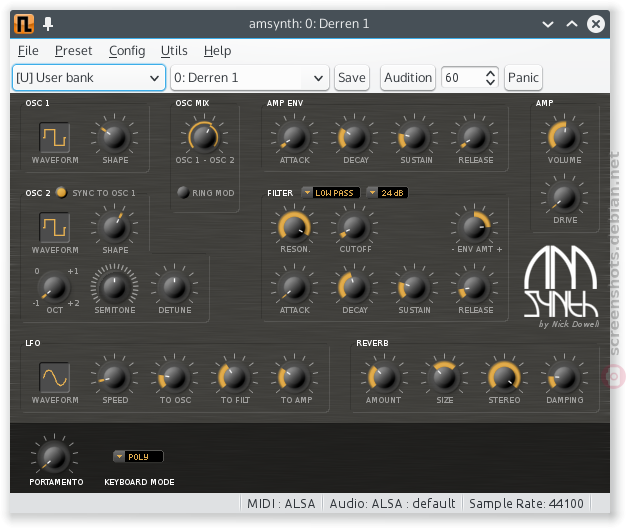Viewport: 626px width, 529px height.
Task: Open the File menu
Action: click(28, 51)
